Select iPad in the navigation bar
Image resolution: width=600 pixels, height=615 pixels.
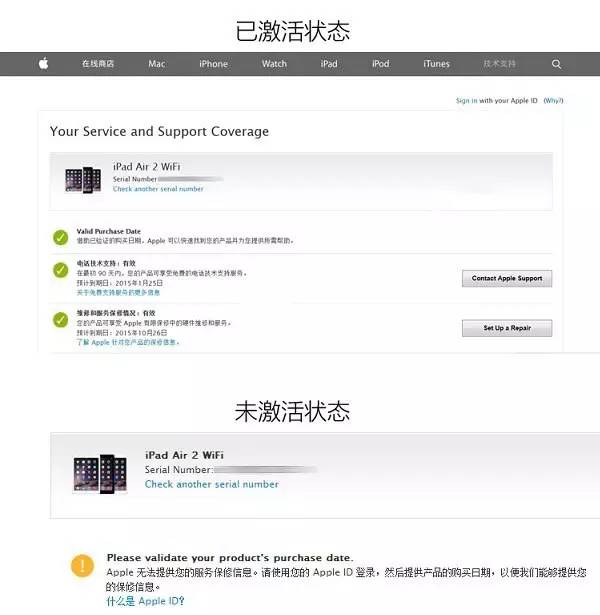pyautogui.click(x=329, y=64)
